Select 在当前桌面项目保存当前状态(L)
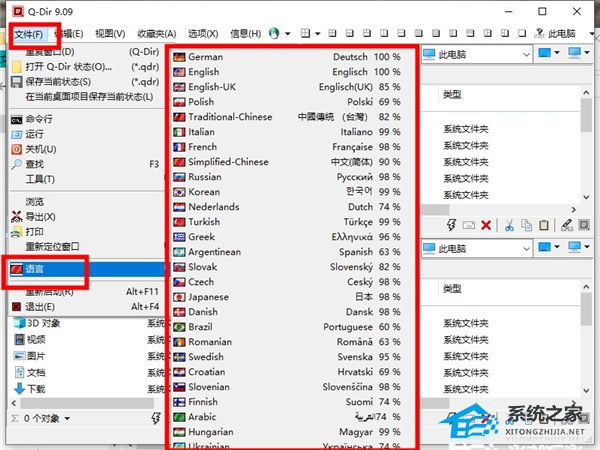 tap(86, 97)
